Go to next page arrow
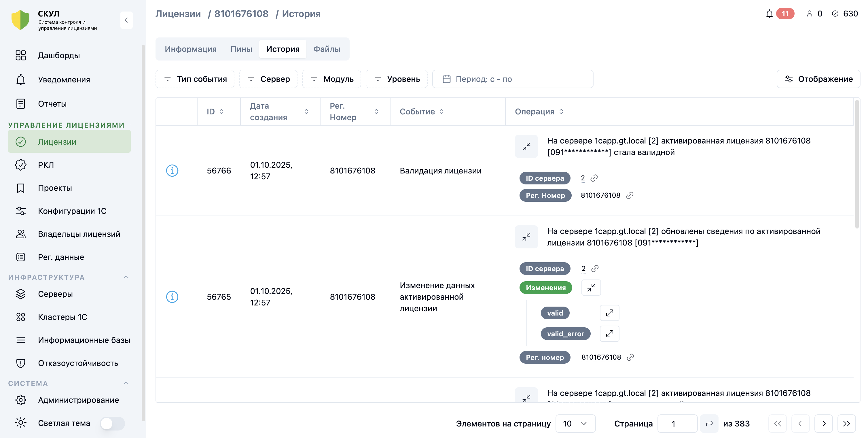868x438 pixels. (824, 424)
